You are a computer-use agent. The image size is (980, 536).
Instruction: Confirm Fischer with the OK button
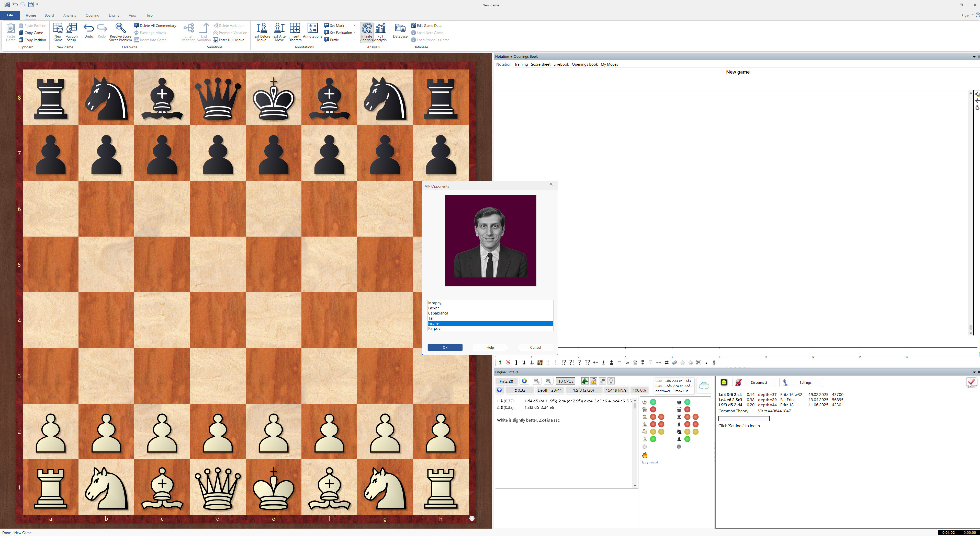(x=445, y=347)
